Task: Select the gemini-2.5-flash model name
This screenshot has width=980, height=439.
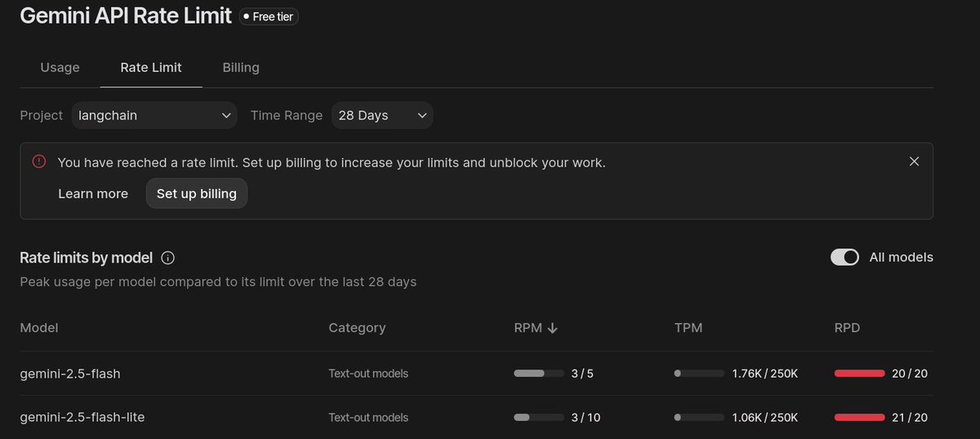Action: coord(70,374)
